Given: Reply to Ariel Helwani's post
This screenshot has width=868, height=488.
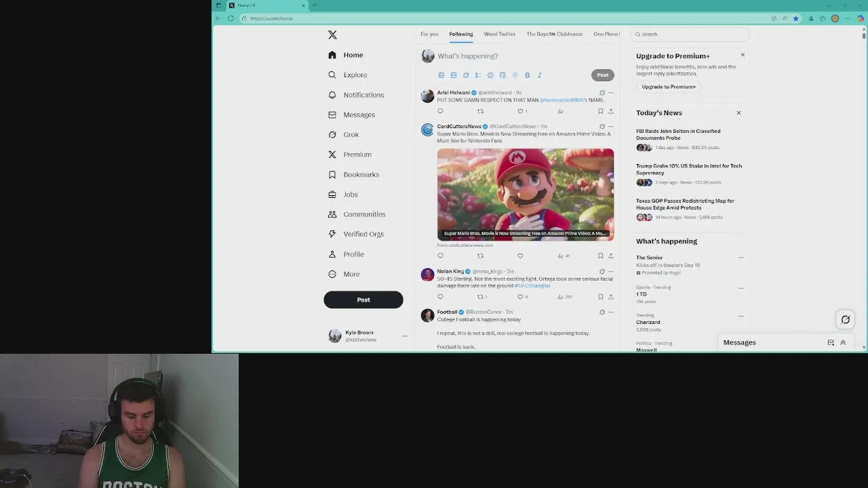Looking at the screenshot, I should [x=440, y=111].
